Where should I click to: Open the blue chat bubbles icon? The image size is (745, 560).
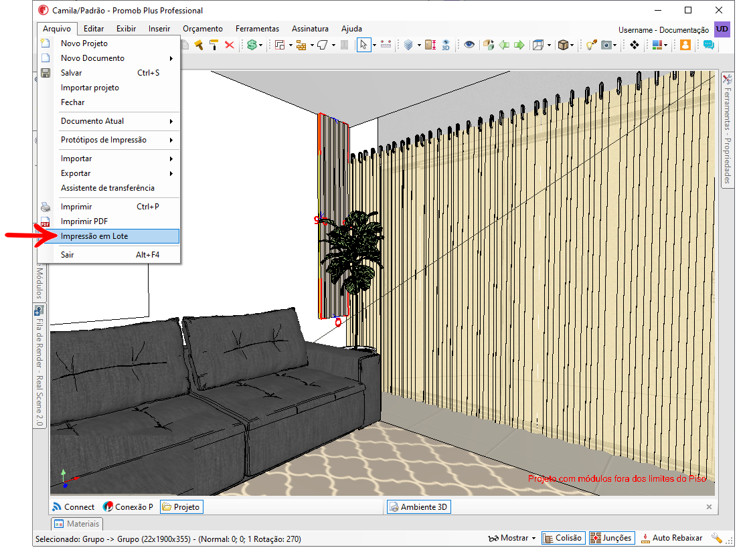click(709, 45)
